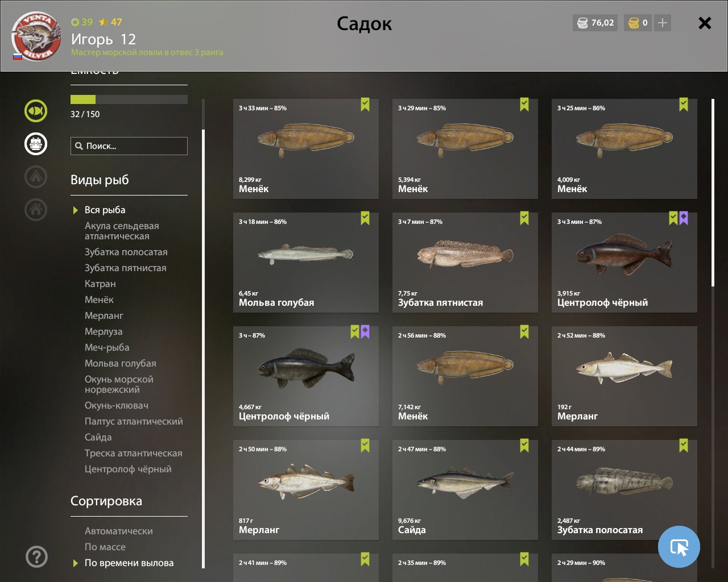The height and width of the screenshot is (582, 728).
Task: Click the Поиск search field
Action: pos(129,146)
